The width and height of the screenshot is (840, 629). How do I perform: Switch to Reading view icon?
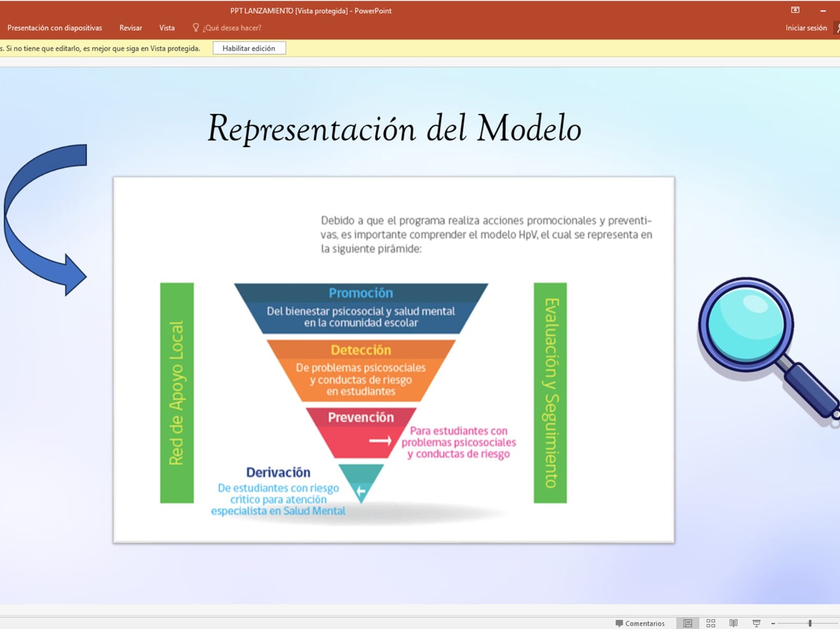pyautogui.click(x=733, y=623)
